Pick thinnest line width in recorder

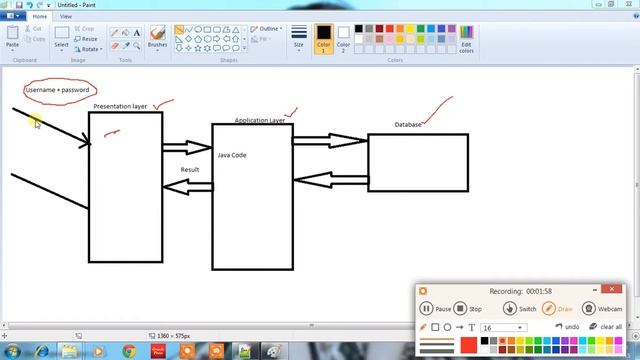[x=437, y=339]
